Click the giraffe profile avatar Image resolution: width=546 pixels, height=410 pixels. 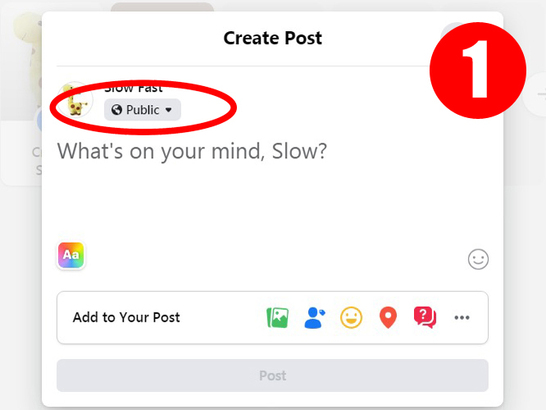[75, 100]
